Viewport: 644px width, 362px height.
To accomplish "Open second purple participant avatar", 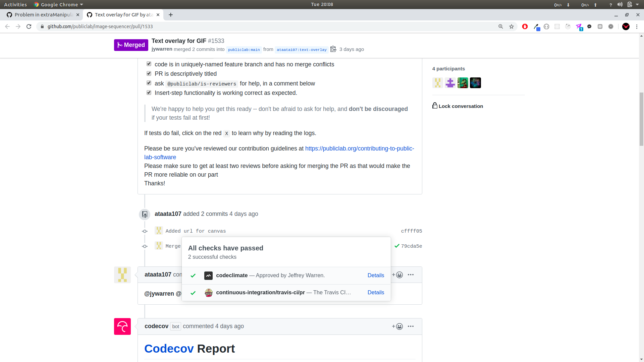I will point(450,83).
